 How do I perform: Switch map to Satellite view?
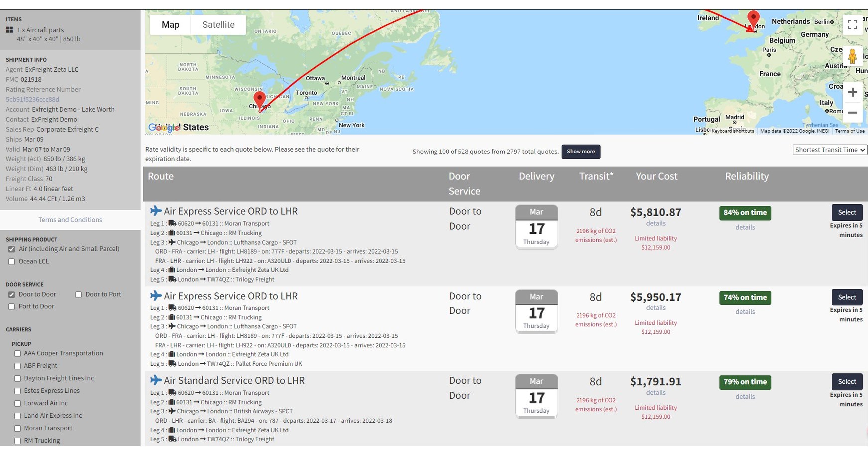(x=218, y=25)
